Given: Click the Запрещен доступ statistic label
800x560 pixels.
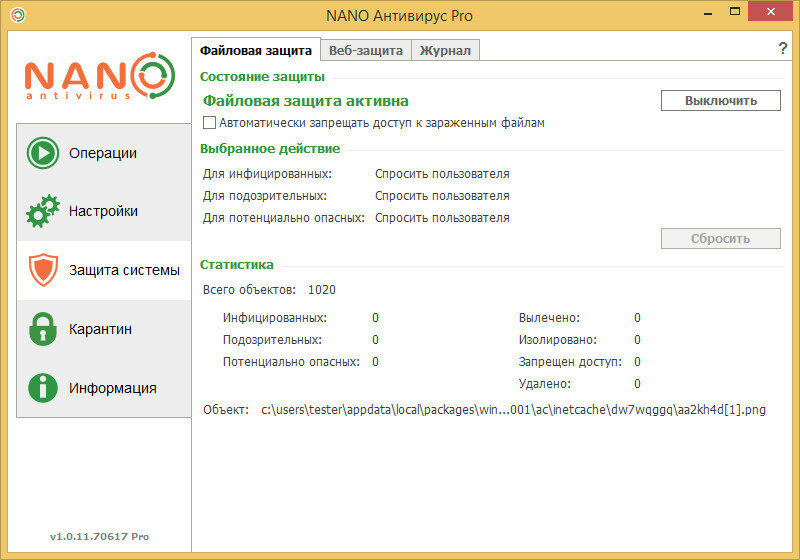Looking at the screenshot, I should click(x=570, y=362).
